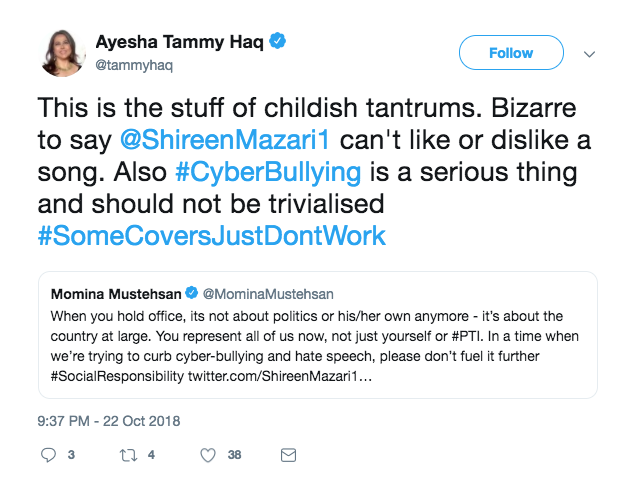Viewport: 635px width, 492px height.
Task: Open the #SomeCoversJustDontWork hashtag
Action: point(212,236)
